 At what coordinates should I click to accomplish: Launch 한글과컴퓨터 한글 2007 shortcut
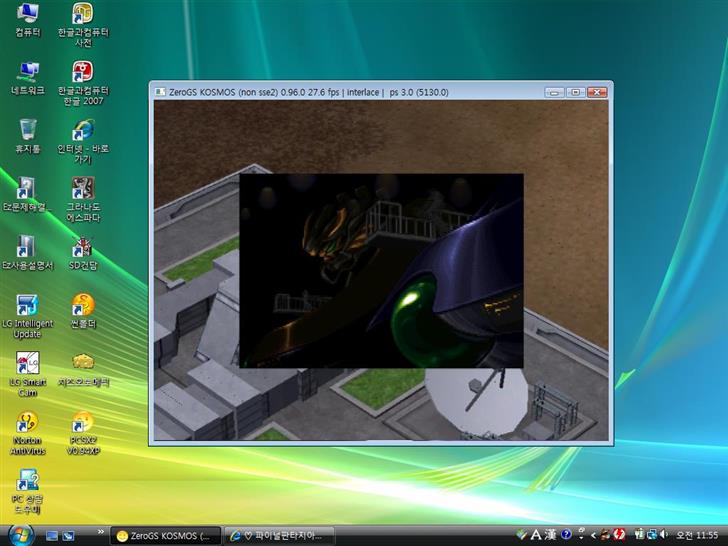coord(83,83)
